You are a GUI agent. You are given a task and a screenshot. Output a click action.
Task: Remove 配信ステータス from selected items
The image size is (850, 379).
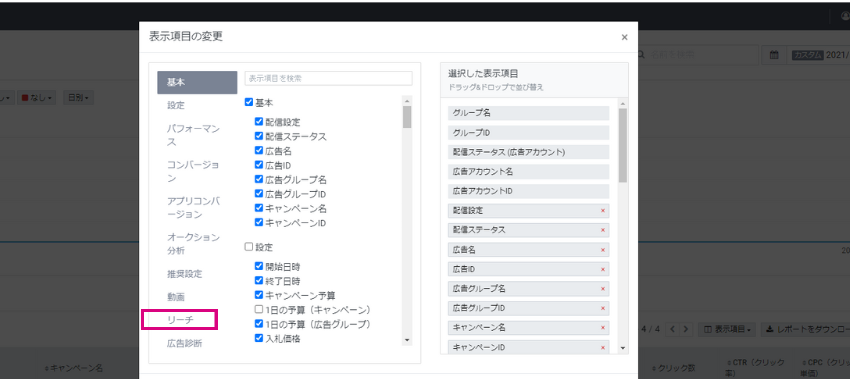(x=603, y=230)
